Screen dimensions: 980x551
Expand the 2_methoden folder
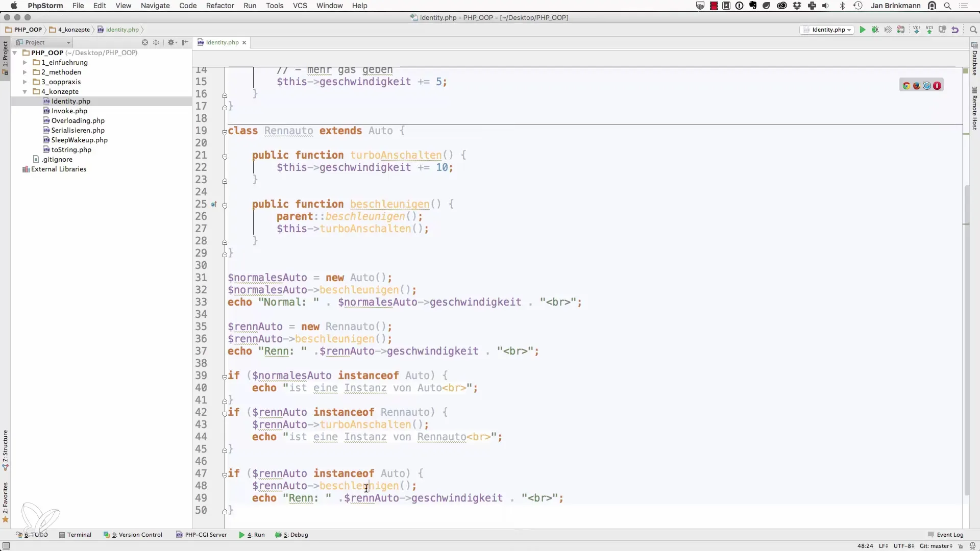tap(24, 72)
